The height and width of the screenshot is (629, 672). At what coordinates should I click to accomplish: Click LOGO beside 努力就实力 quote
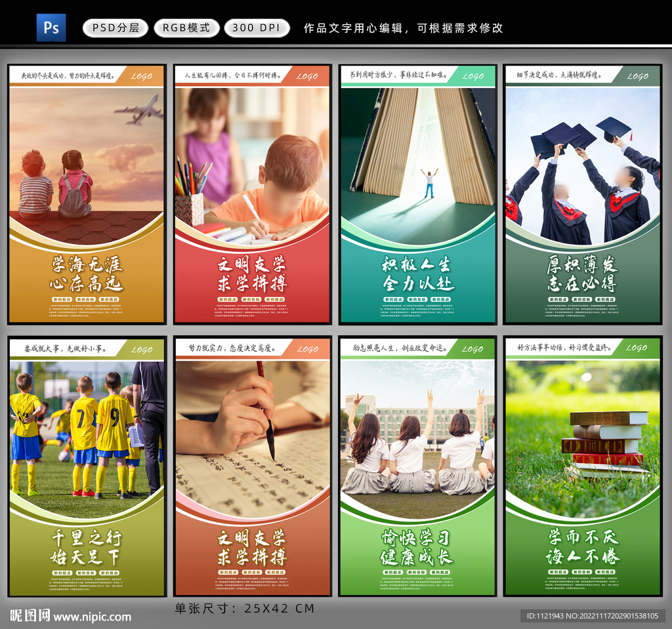pos(307,350)
